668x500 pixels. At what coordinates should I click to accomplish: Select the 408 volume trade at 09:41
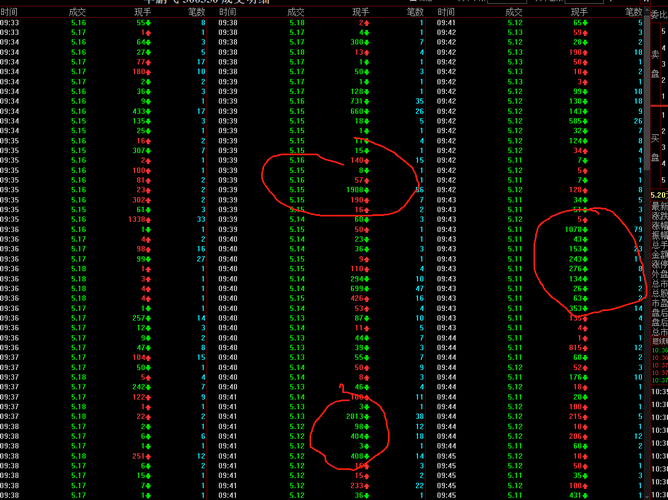click(x=360, y=456)
